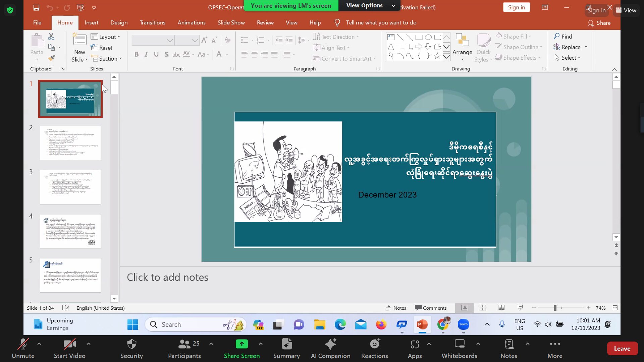The image size is (644, 362).
Task: Click the Replace button in Editing
Action: (570, 47)
